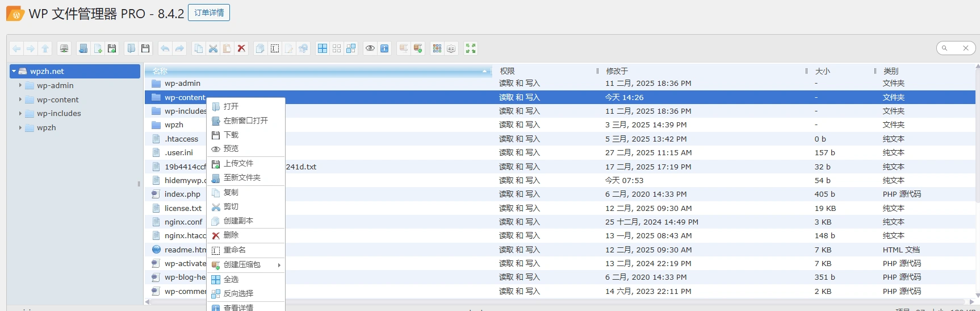Choose 全选 in the context menu

point(245,279)
